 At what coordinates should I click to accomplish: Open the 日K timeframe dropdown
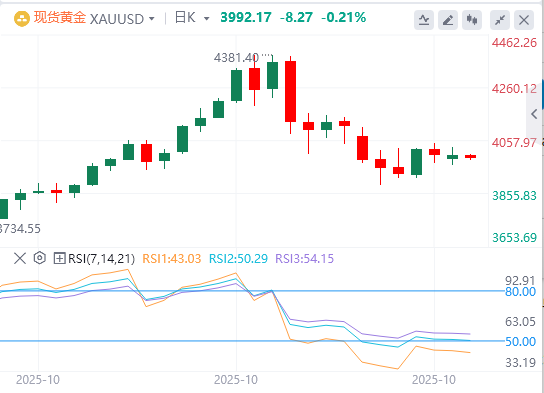click(x=192, y=18)
